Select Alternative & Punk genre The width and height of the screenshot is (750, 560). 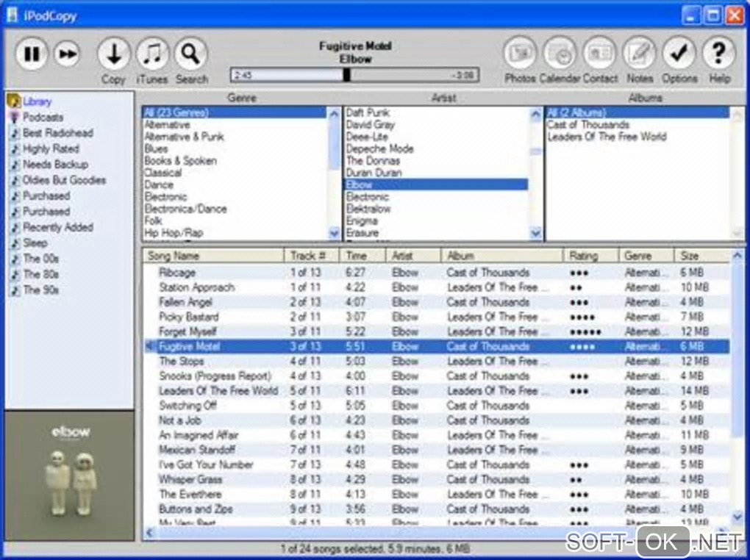click(x=184, y=137)
